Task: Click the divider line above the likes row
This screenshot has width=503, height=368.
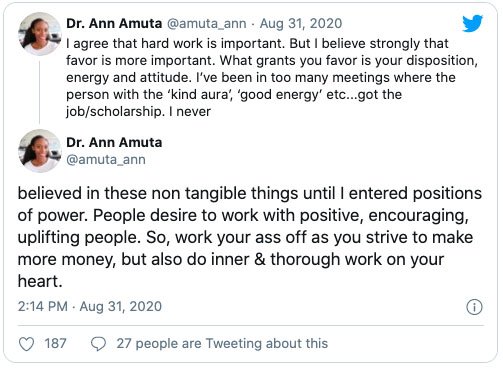Action: coord(251,325)
